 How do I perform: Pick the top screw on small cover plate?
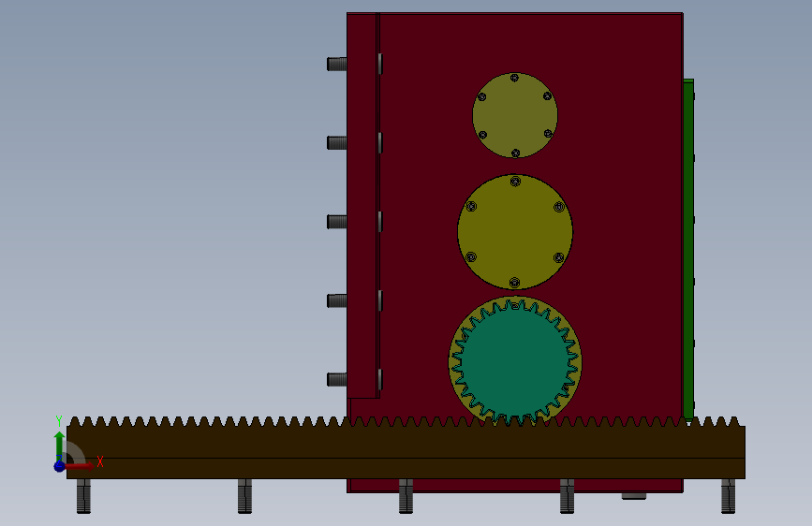[514, 78]
